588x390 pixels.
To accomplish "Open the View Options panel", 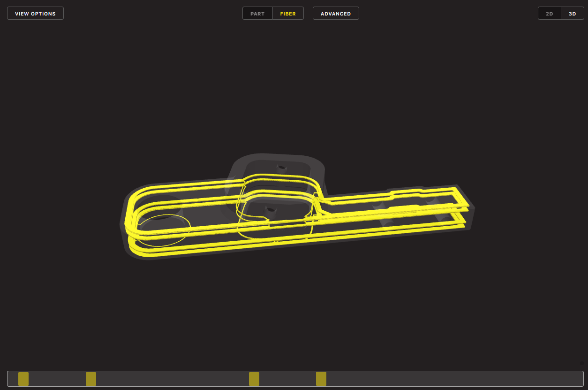I will [x=35, y=13].
